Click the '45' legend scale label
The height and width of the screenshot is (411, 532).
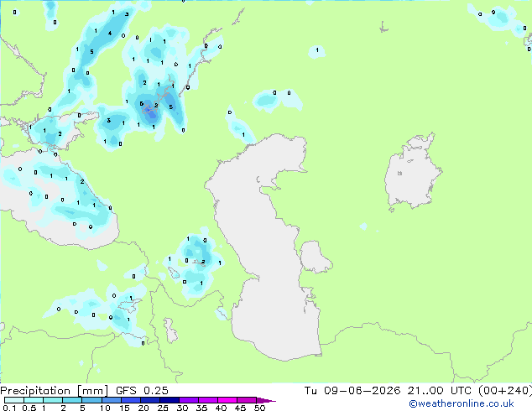coord(240,408)
